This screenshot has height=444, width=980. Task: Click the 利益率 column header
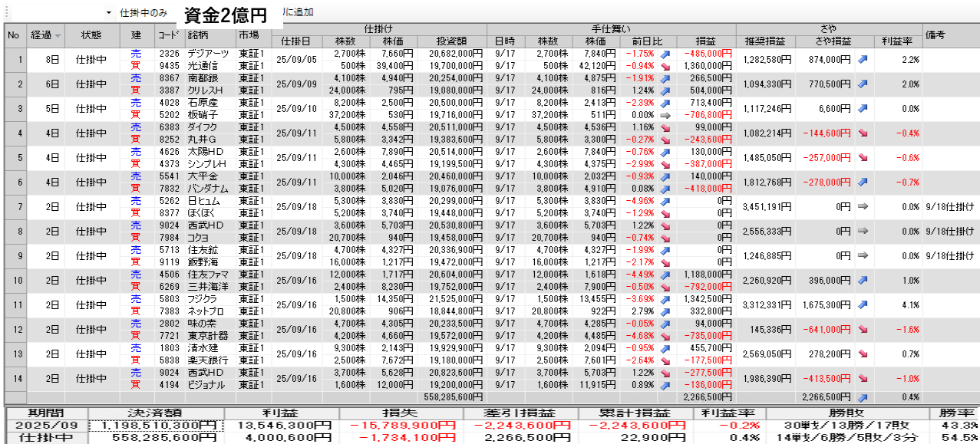[897, 41]
